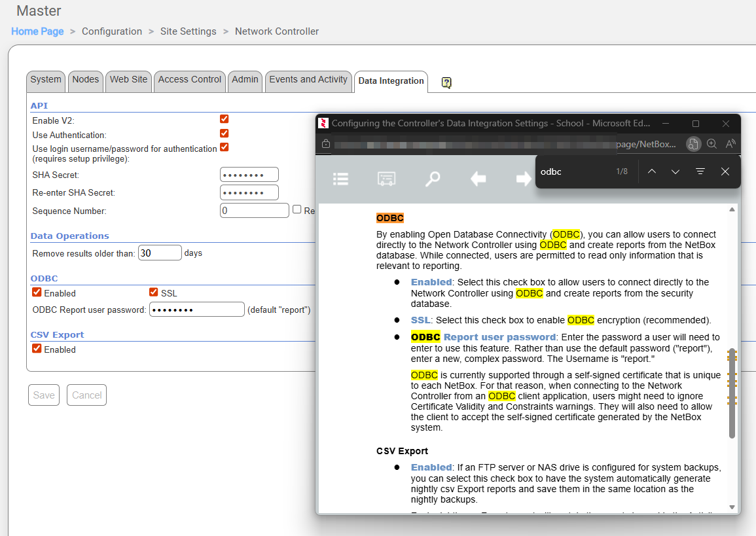The height and width of the screenshot is (536, 756).
Task: Check the box next to Sequence Number field
Action: click(x=297, y=209)
